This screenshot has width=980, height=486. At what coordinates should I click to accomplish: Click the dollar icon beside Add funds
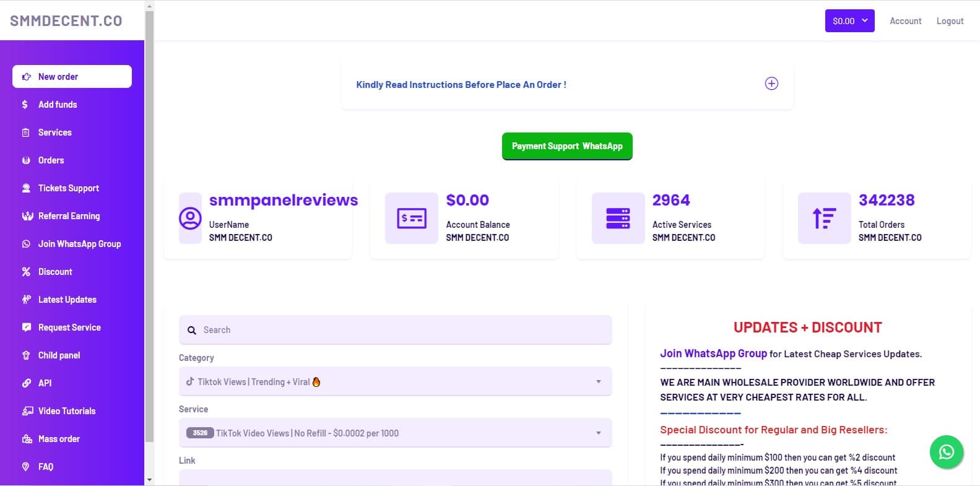pyautogui.click(x=25, y=105)
